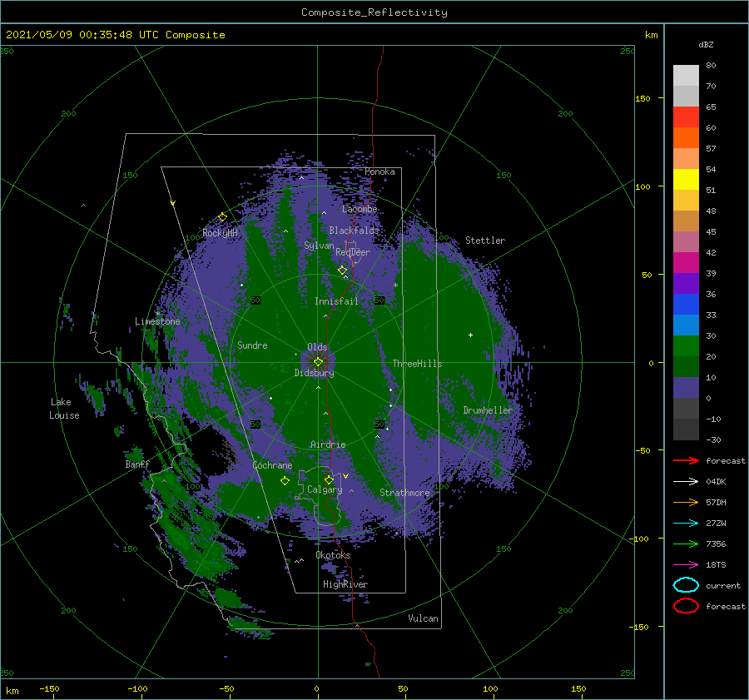
Task: Click the Lake Louise label
Action: (x=64, y=409)
